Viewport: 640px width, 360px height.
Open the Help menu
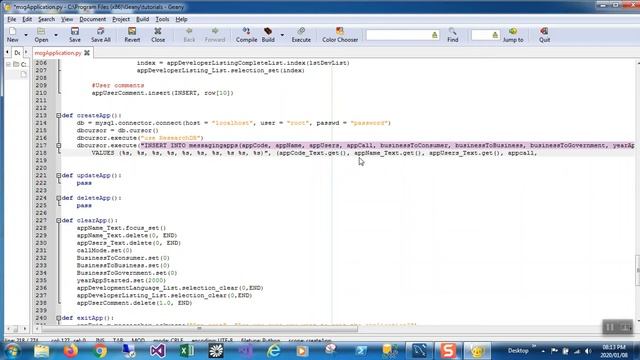[181, 19]
